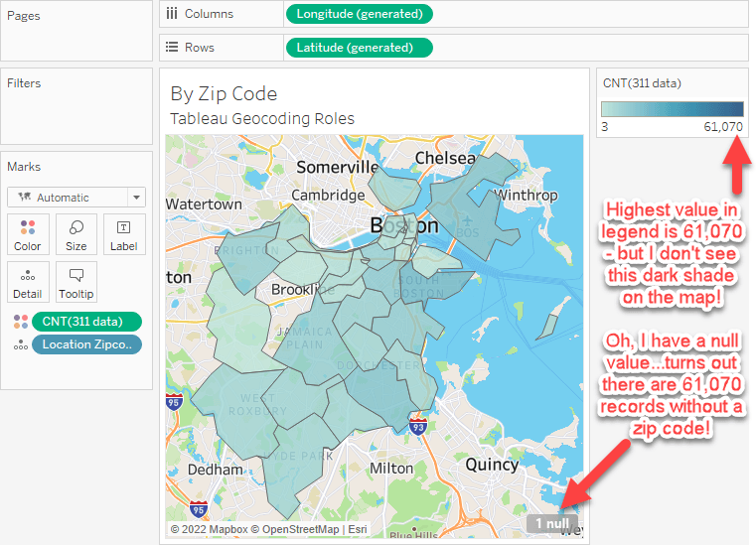Image resolution: width=756 pixels, height=545 pixels.
Task: Click the color icon beside CNT(311 data)
Action: [x=21, y=322]
